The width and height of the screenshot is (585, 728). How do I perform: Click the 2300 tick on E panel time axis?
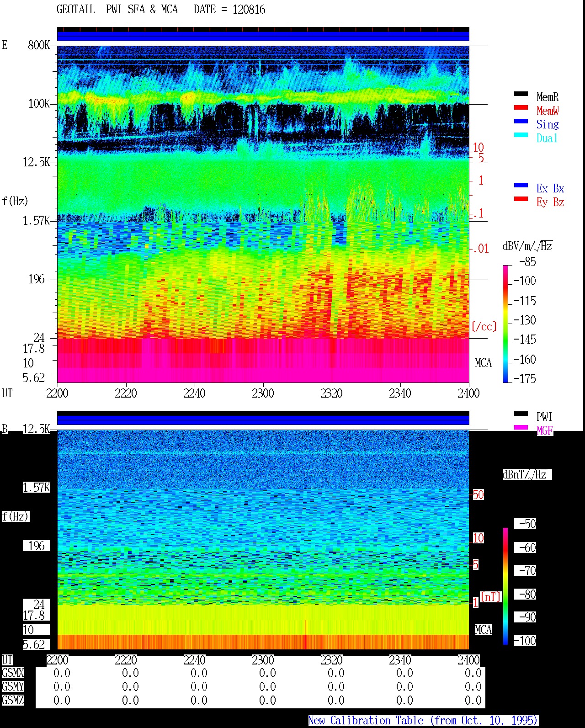point(263,393)
